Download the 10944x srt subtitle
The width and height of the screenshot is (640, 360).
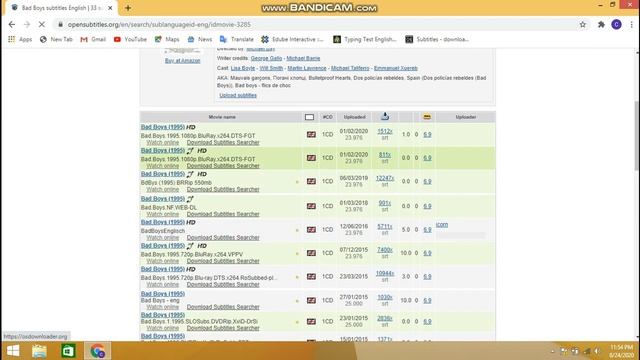pos(385,273)
